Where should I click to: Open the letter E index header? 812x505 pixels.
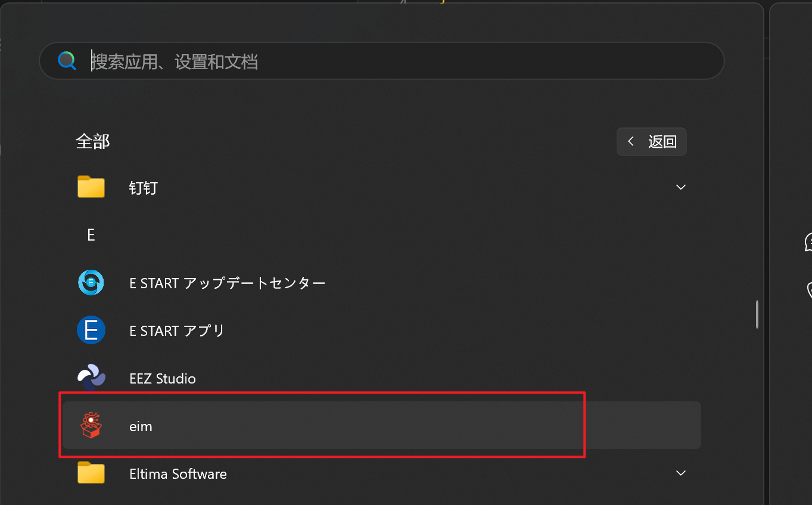tap(91, 235)
